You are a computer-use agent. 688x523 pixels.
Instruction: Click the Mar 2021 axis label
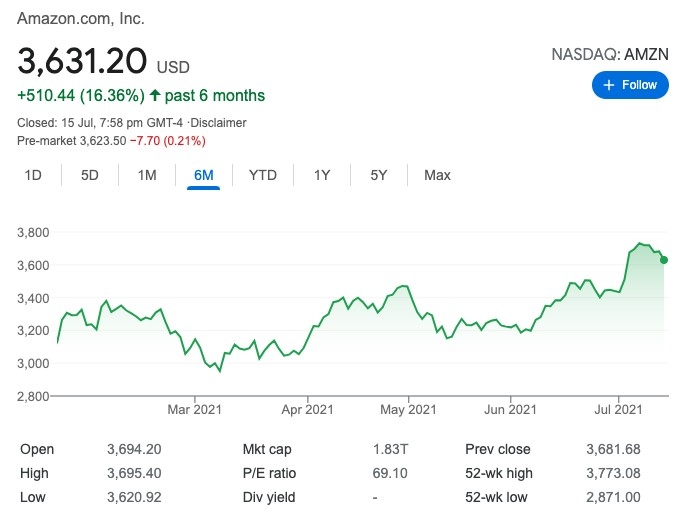pyautogui.click(x=194, y=410)
